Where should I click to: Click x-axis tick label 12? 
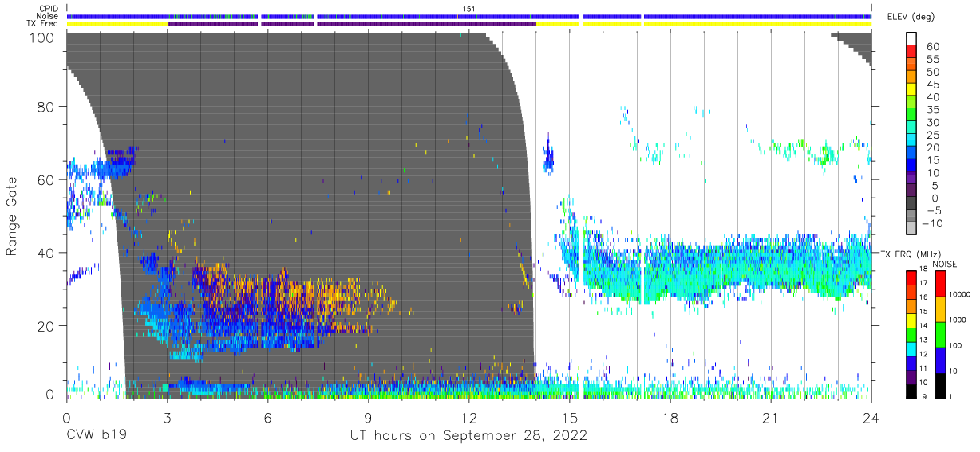click(x=468, y=418)
